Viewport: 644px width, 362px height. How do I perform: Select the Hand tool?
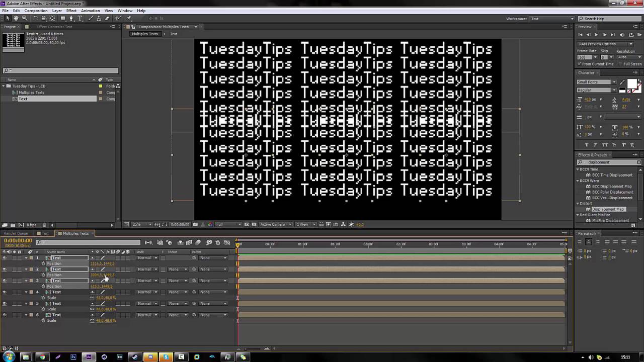point(16,18)
